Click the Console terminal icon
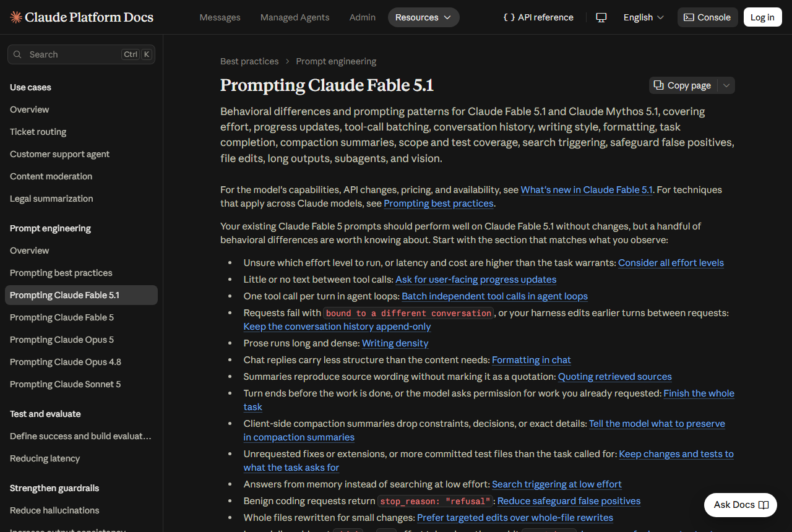This screenshot has height=532, width=792. click(x=689, y=17)
